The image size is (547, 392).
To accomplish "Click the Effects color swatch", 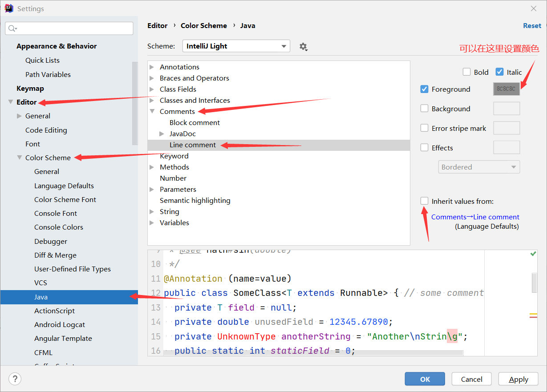I will click(x=506, y=148).
